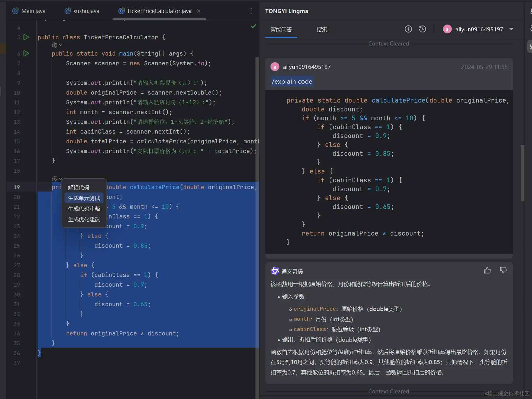Viewport: 532px width, 399px height.
Task: Expand the account dropdown arrow
Action: [511, 29]
